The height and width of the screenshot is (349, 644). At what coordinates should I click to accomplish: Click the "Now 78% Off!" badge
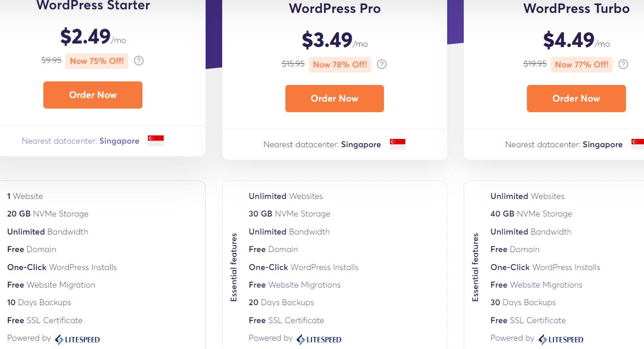(340, 64)
